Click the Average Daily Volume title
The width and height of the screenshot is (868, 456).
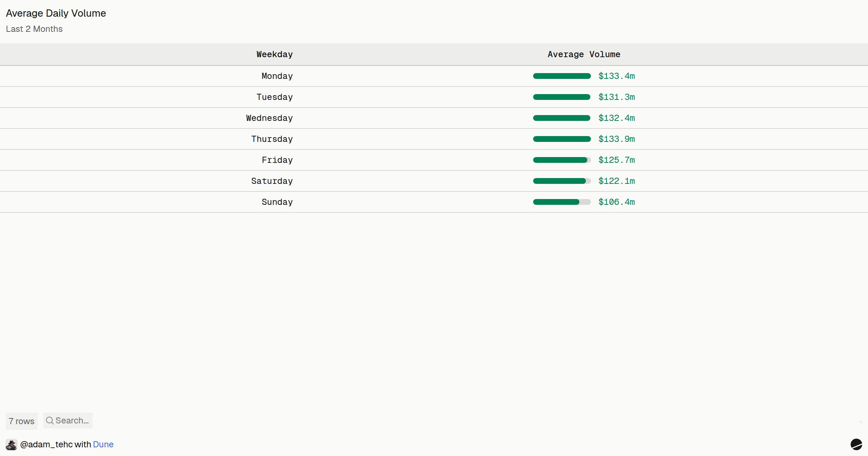click(56, 13)
